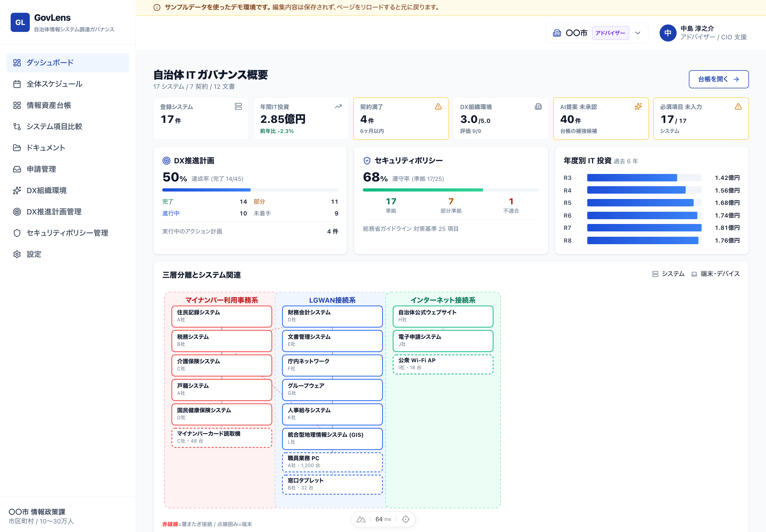Click the 中 user avatar
The image size is (766, 532).
[668, 33]
